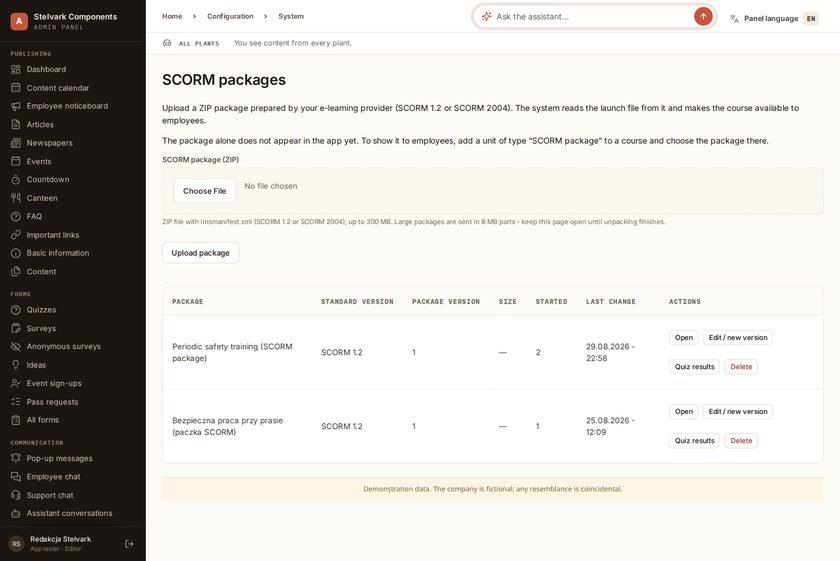Screen dimensions: 840x561
Task: Open All forms menu item
Action: pyautogui.click(x=73, y=420)
